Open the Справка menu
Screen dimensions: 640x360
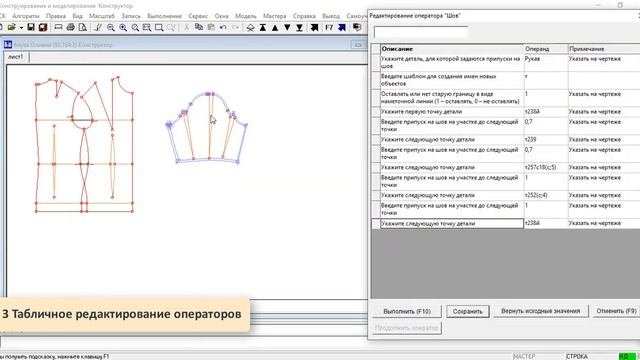click(304, 16)
